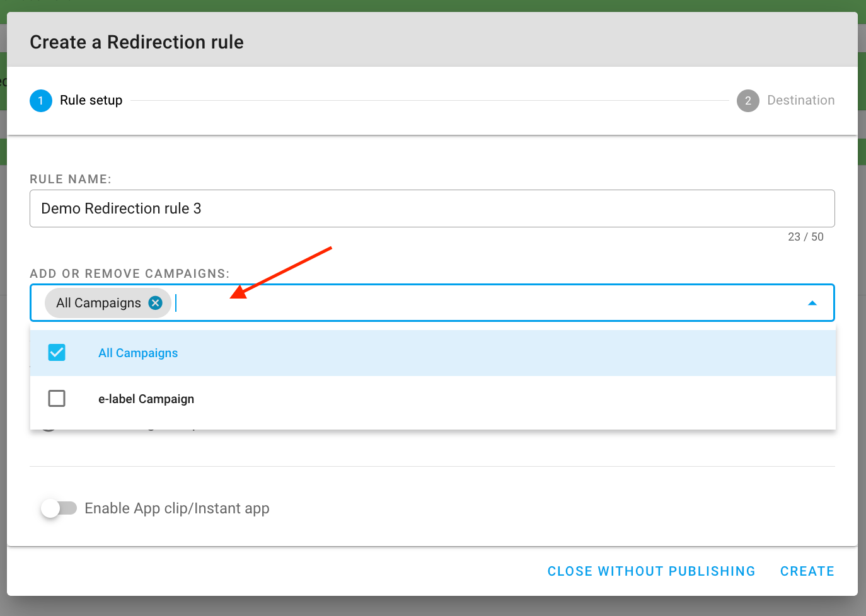Click the 23/50 character counter
The image size is (866, 616).
pyautogui.click(x=806, y=237)
